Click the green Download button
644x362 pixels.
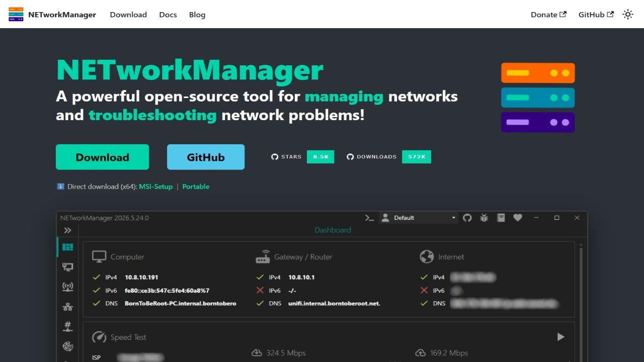(x=102, y=157)
